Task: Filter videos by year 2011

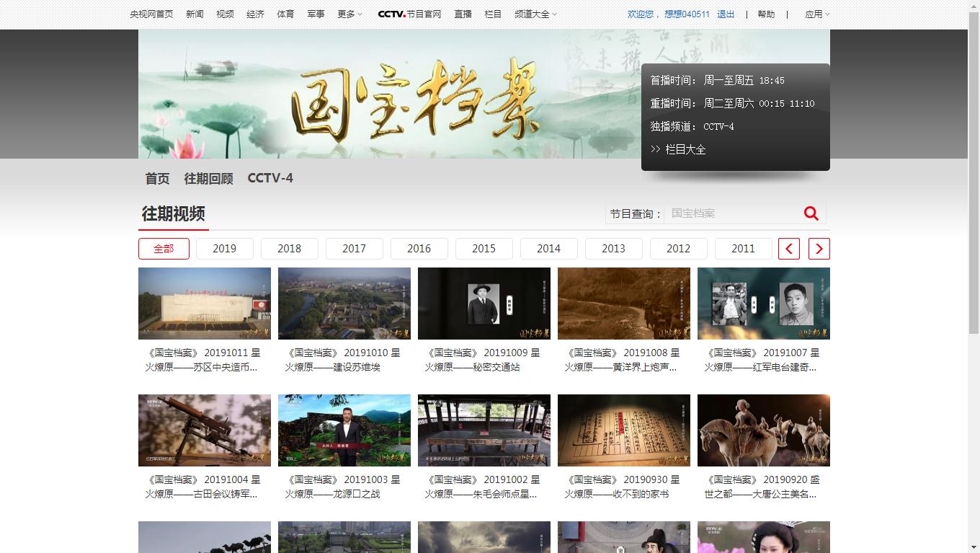Action: pos(744,249)
